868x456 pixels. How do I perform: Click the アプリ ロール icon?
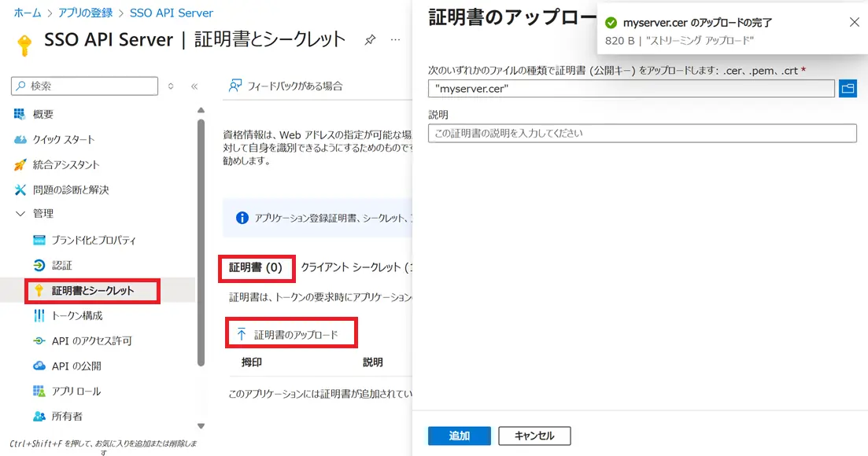coord(39,392)
